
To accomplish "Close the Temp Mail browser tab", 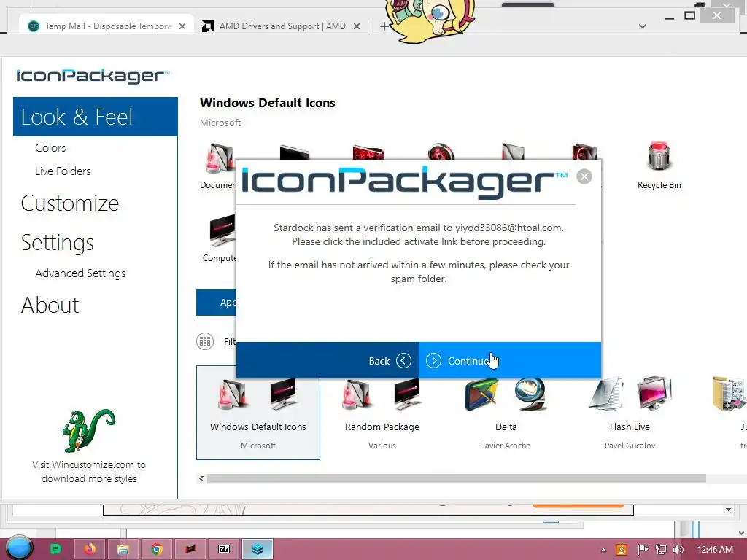I will pos(182,27).
